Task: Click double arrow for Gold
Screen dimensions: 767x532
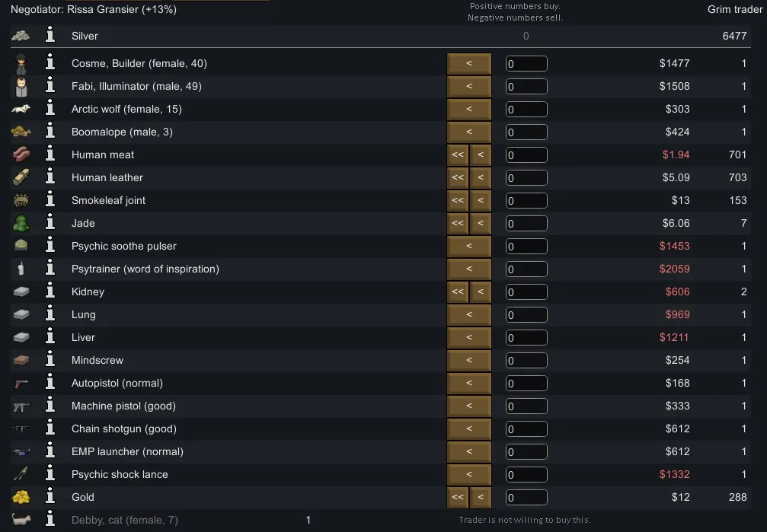Action: (457, 497)
